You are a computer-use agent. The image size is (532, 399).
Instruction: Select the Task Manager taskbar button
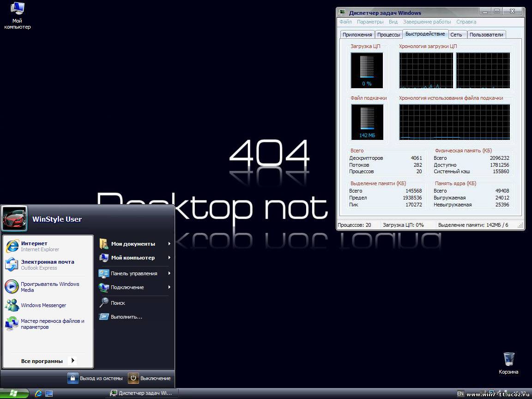tap(141, 393)
